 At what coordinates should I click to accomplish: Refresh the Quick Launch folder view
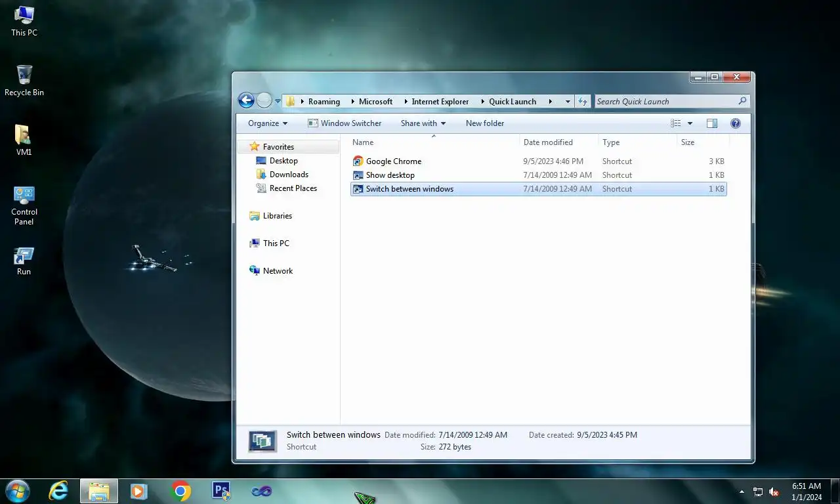pyautogui.click(x=583, y=102)
